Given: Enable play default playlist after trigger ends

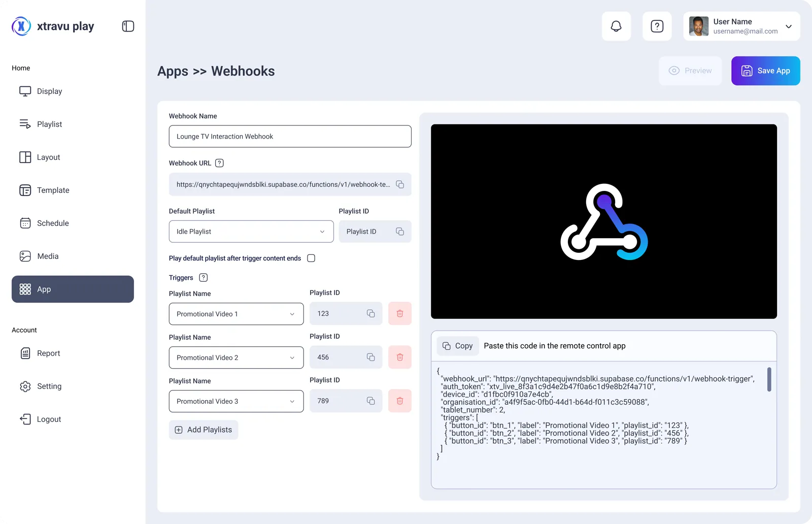Looking at the screenshot, I should point(311,258).
